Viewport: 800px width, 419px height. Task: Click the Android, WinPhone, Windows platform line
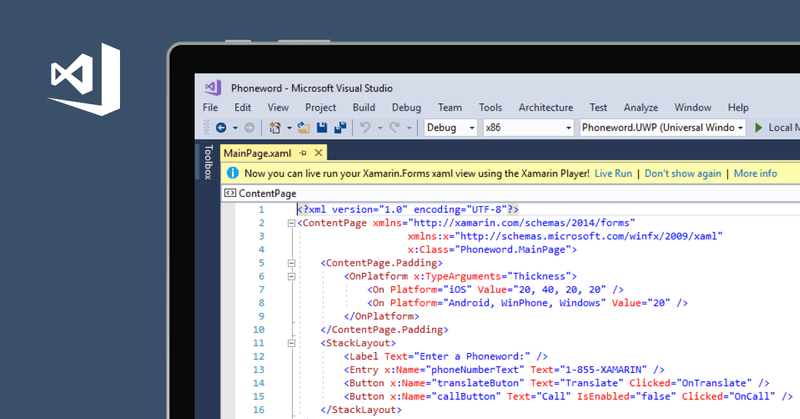[x=528, y=303]
